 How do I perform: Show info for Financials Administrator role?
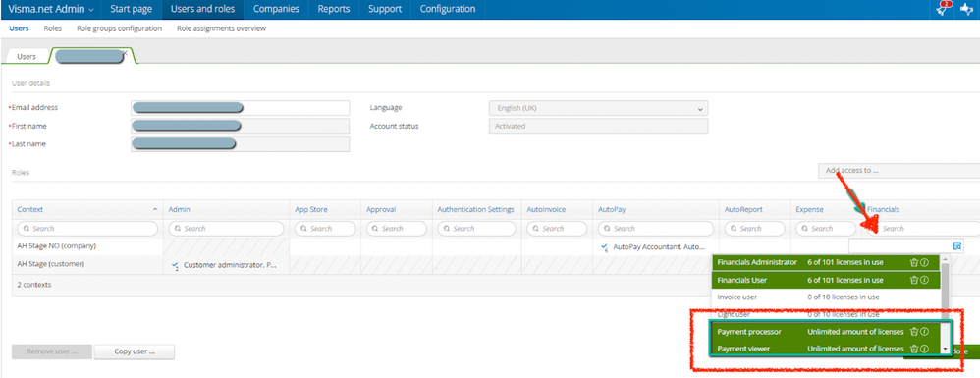coord(923,262)
